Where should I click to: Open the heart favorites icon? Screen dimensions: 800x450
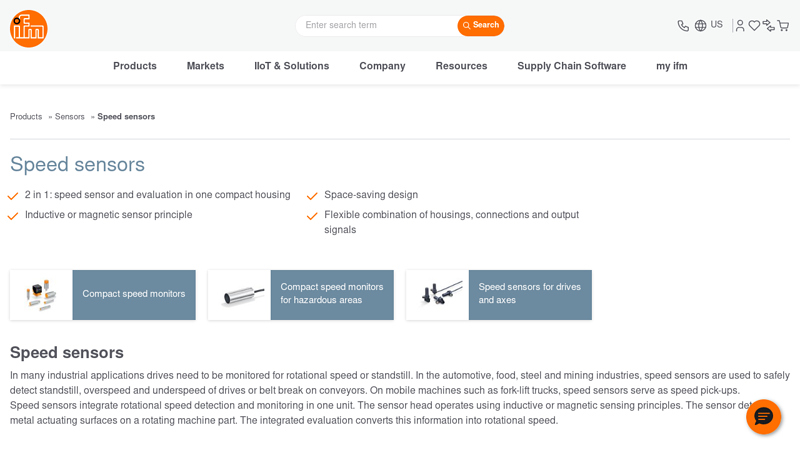pyautogui.click(x=754, y=26)
